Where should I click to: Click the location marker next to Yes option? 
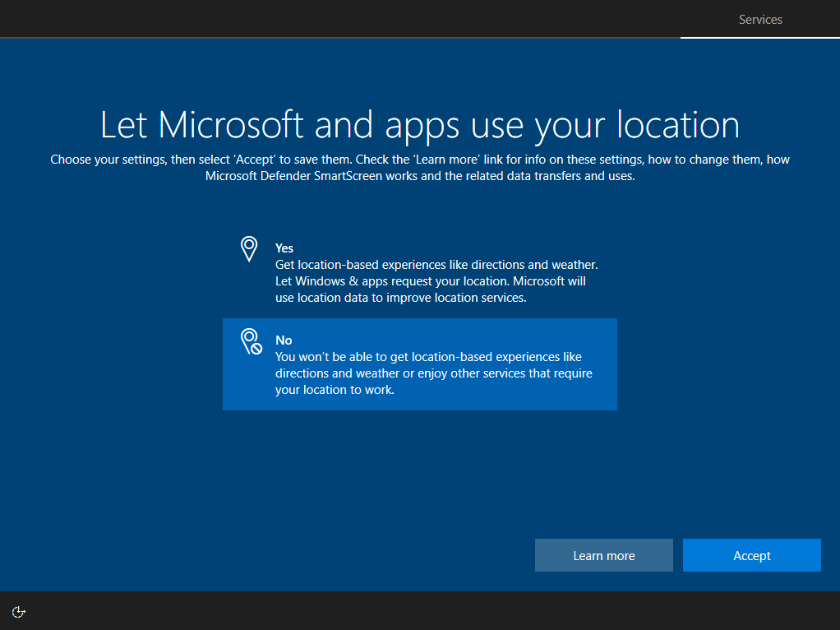click(x=249, y=248)
